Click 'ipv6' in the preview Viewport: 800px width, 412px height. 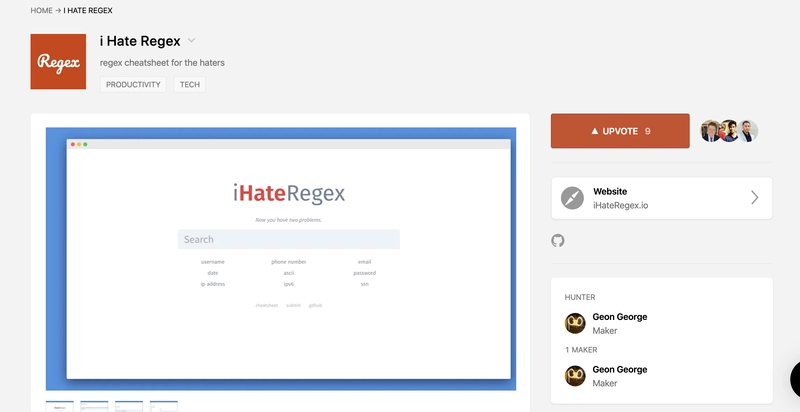(x=289, y=284)
